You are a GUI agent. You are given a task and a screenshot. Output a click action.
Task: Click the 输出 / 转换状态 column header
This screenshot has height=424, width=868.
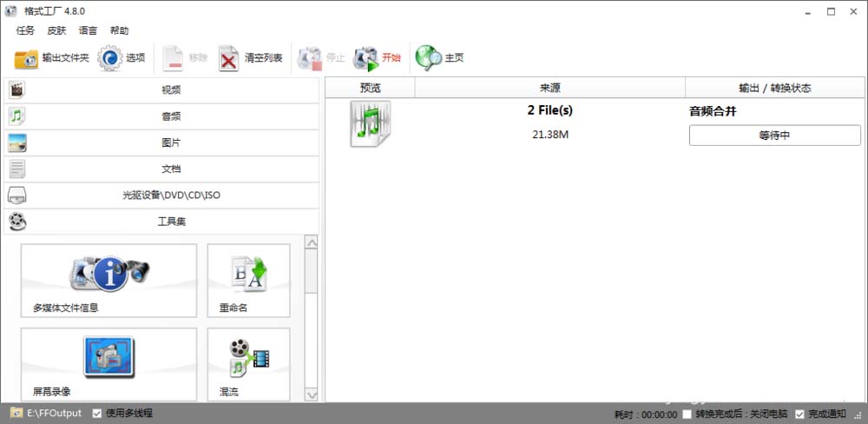[775, 88]
